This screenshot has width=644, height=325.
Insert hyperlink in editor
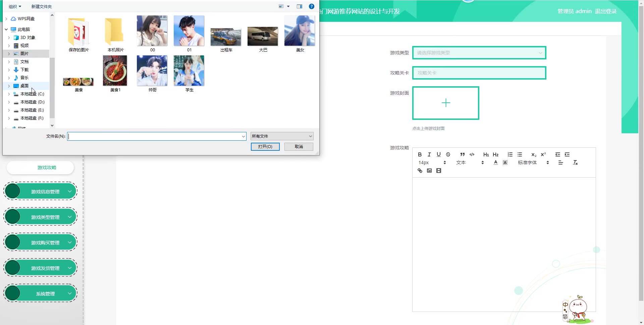click(x=420, y=171)
